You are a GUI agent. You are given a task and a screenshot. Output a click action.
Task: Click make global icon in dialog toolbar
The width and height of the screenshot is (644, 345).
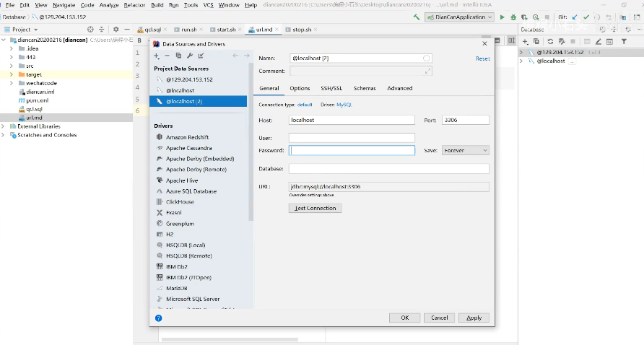click(x=201, y=56)
